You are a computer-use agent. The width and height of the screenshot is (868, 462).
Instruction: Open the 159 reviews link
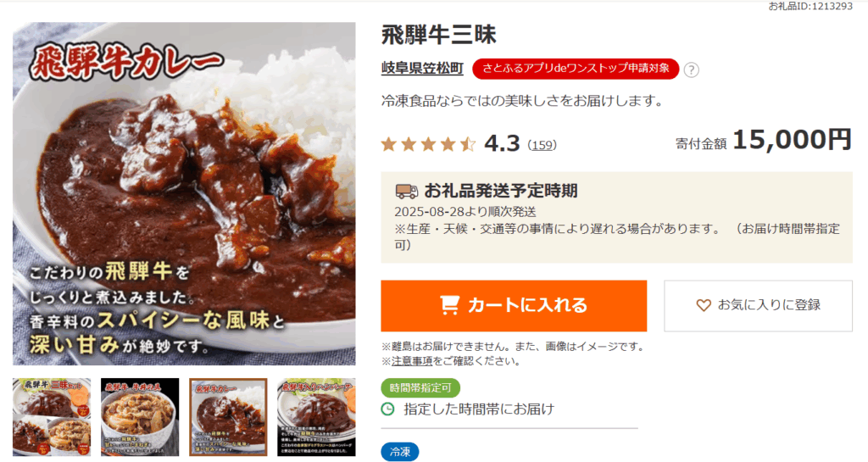click(x=542, y=145)
